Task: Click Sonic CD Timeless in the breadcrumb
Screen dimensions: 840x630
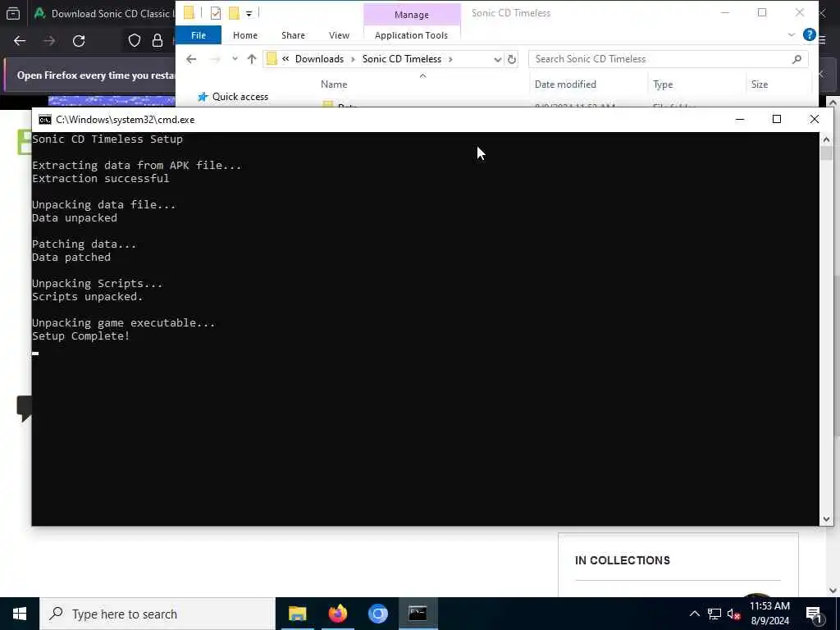Action: (402, 59)
